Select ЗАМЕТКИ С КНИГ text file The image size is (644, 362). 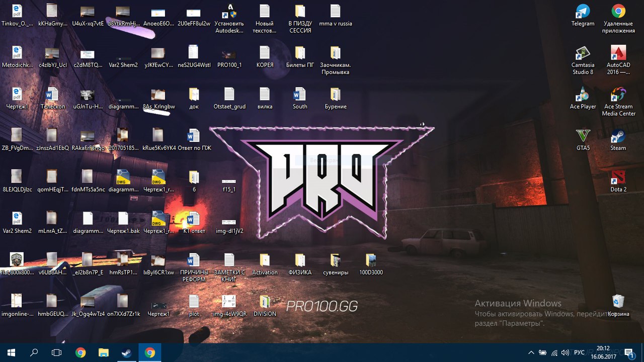[229, 267]
